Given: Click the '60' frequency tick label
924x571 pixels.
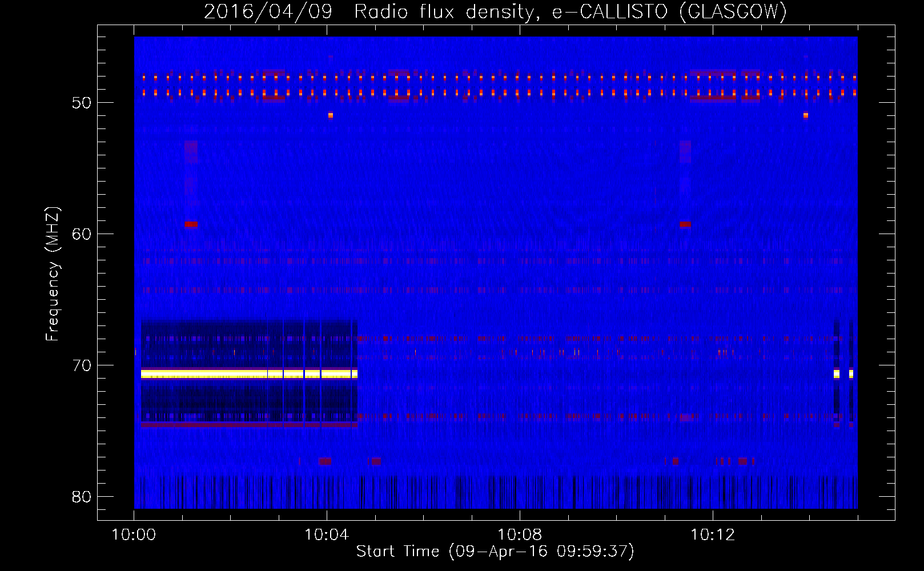Looking at the screenshot, I should click(82, 235).
